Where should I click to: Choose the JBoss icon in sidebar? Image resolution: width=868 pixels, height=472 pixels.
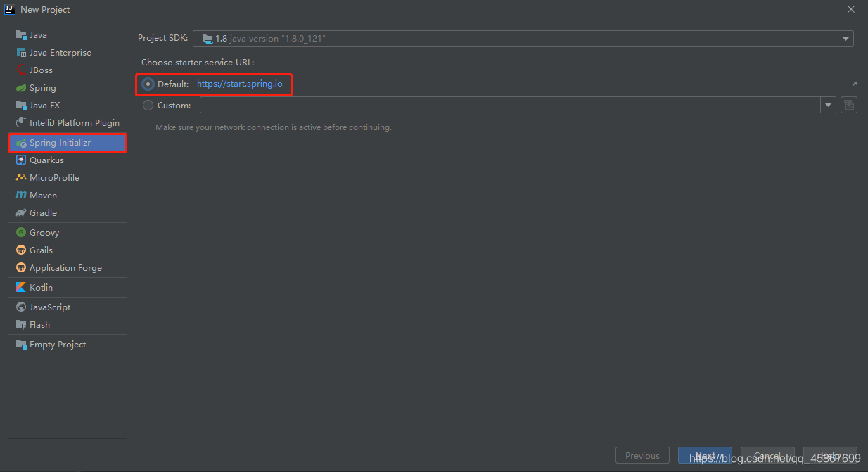[21, 70]
